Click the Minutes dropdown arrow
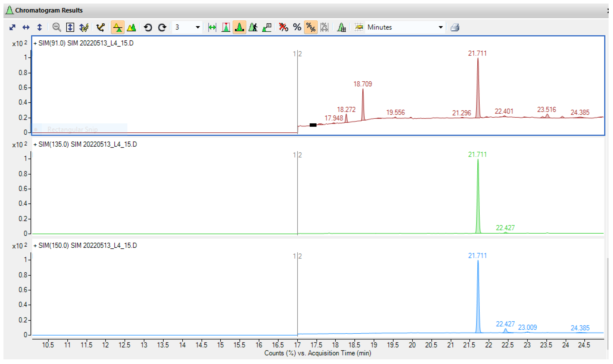This screenshot has width=613, height=364. click(441, 27)
